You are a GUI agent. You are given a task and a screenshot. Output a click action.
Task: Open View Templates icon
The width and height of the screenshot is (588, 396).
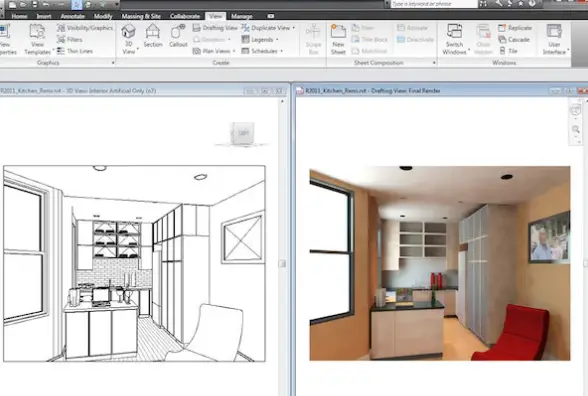[37, 32]
